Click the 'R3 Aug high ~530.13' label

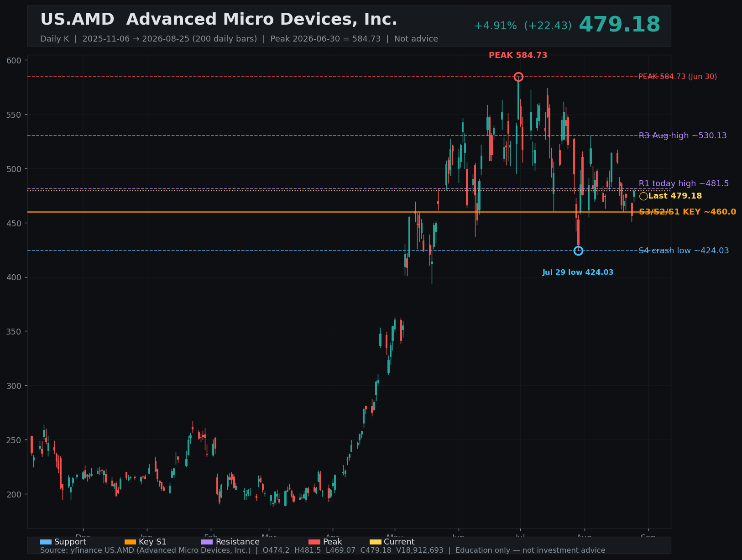683,136
